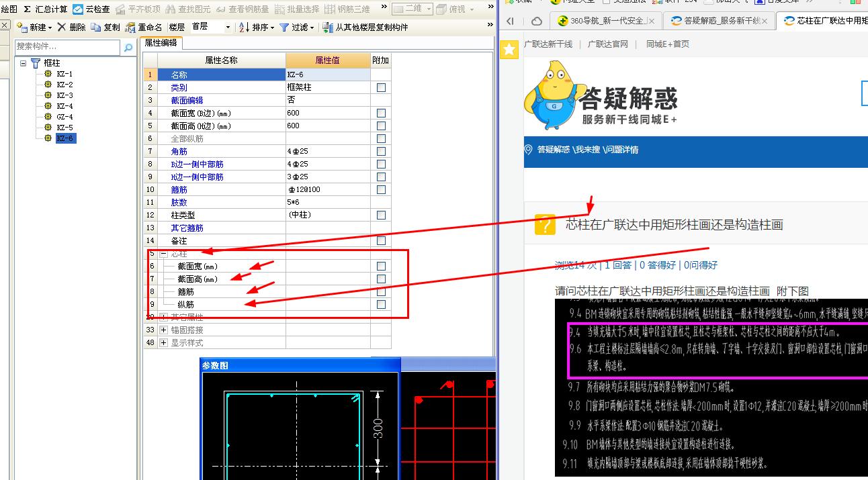This screenshot has height=480, width=868.
Task: Open the 查找图元 find tool
Action: click(188, 9)
